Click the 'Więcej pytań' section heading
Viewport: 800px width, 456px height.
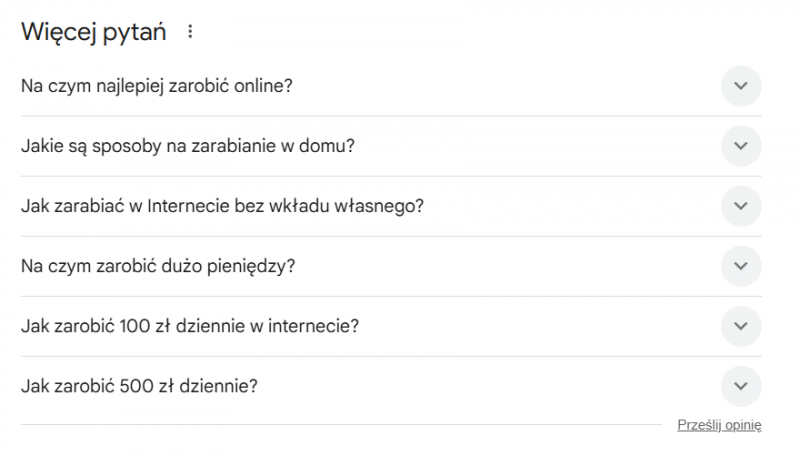[x=94, y=32]
